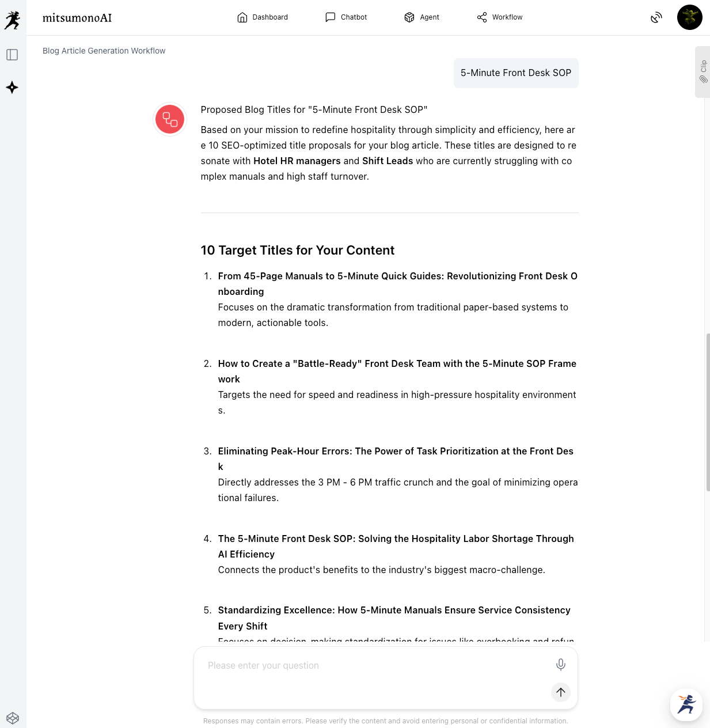Click the Blog Article Generation Workflow title
Screen dimensions: 710x728
[x=104, y=51]
